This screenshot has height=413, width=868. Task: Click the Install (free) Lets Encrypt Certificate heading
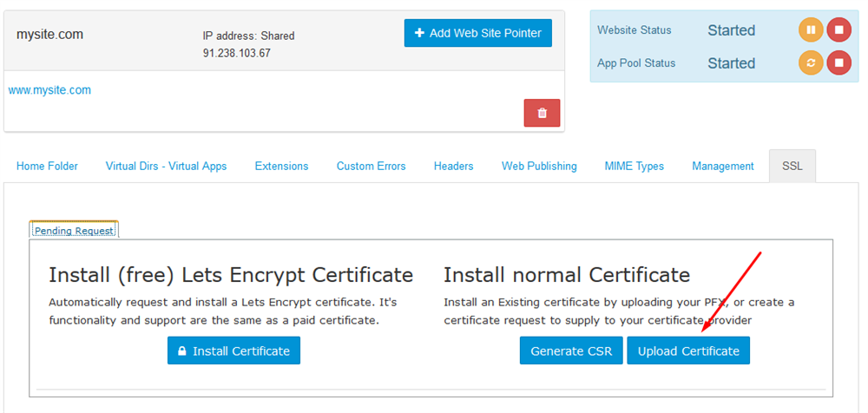[x=231, y=274]
